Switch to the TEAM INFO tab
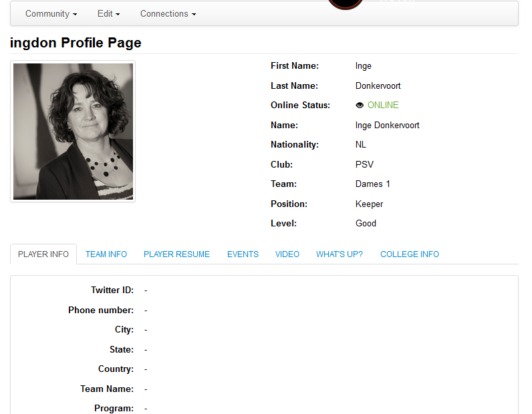The height and width of the screenshot is (414, 532). pos(106,254)
